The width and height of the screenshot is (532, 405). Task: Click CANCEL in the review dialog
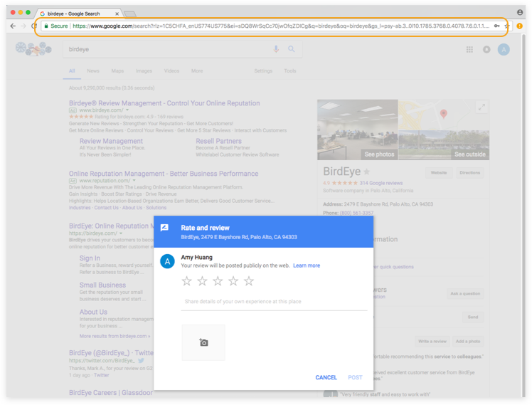pyautogui.click(x=326, y=377)
